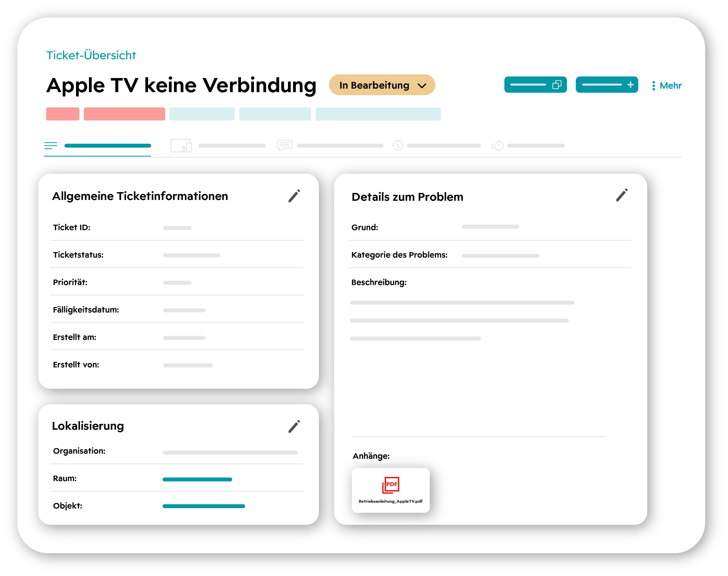Open the comments tab icon
The width and height of the screenshot is (728, 576).
click(285, 145)
